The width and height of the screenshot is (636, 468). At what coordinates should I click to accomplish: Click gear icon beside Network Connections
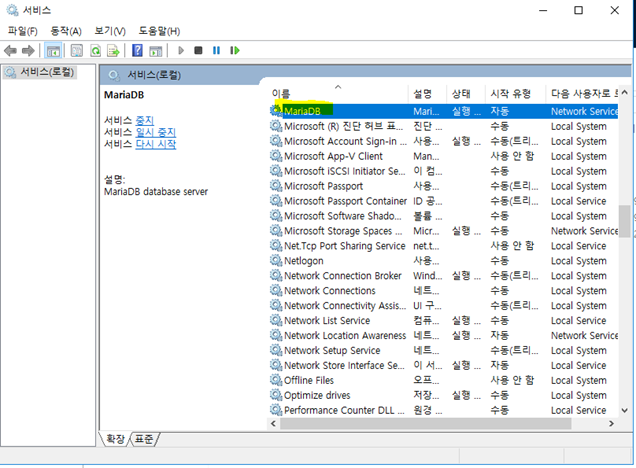(x=276, y=290)
